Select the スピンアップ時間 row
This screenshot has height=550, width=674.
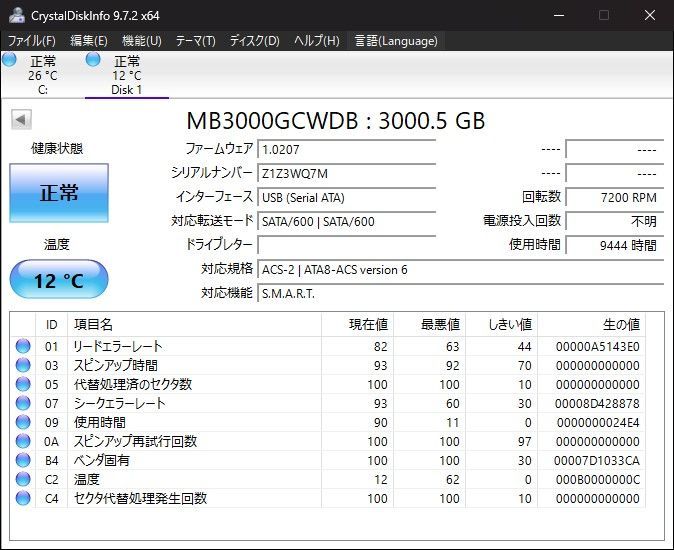tap(328, 365)
